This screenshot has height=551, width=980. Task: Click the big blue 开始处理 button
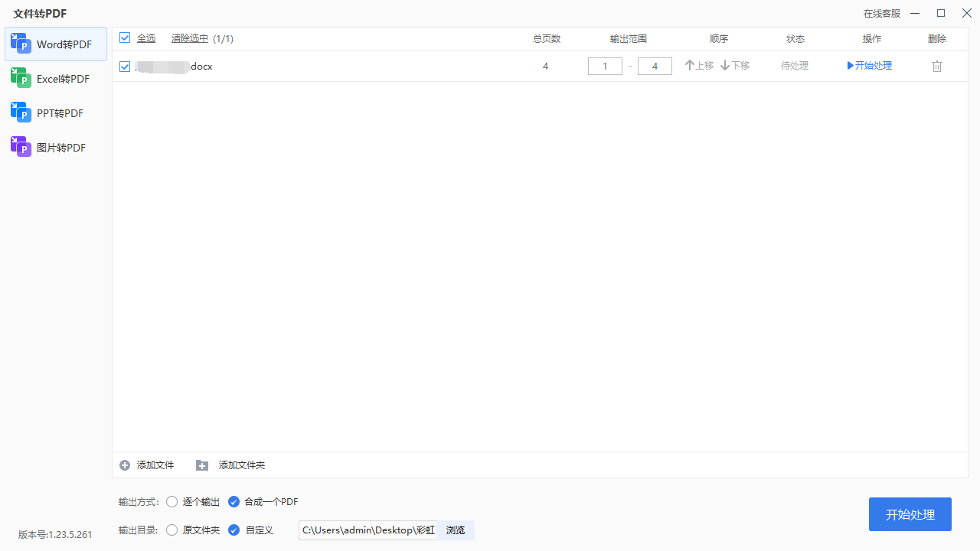[x=910, y=514]
